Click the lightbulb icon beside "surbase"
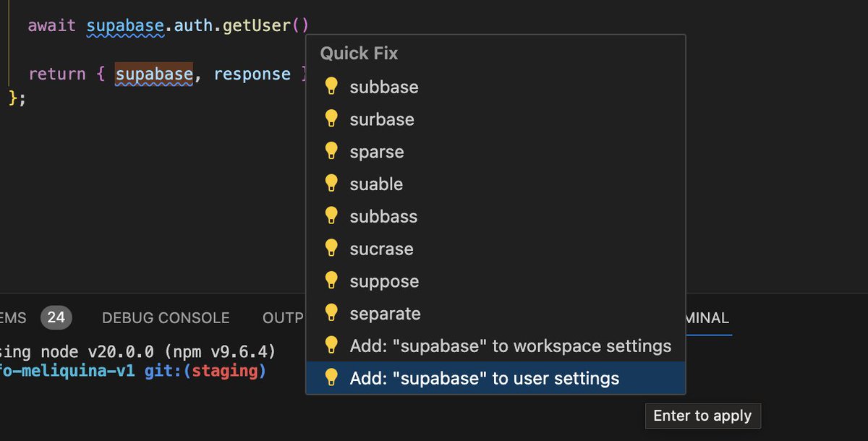The image size is (868, 441). 331,119
